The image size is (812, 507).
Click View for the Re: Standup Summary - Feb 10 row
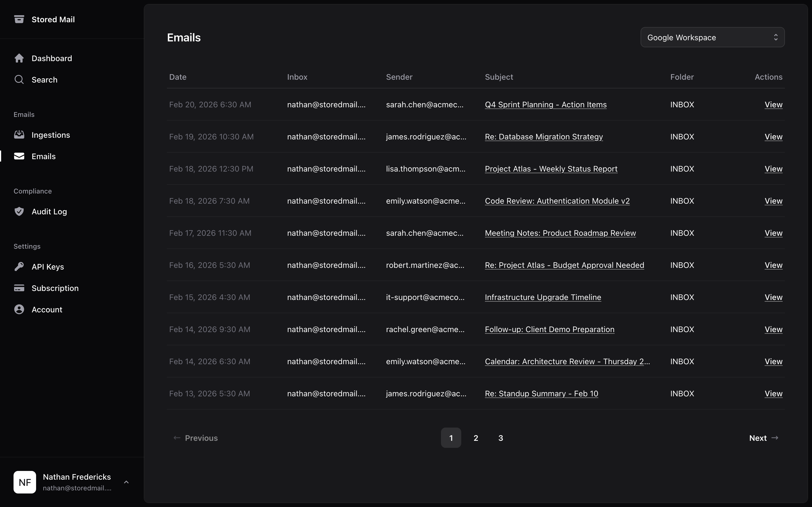773,394
